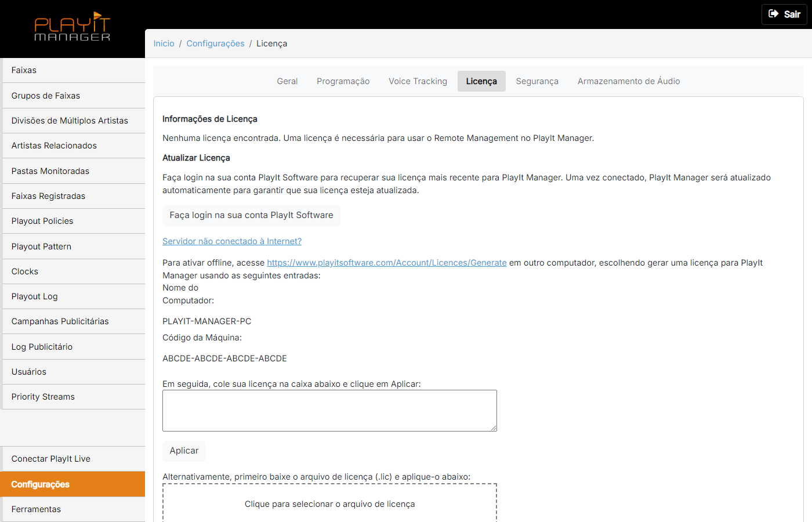Open Log Publicitário sidebar item
Screen dimensions: 812x522
click(74, 347)
